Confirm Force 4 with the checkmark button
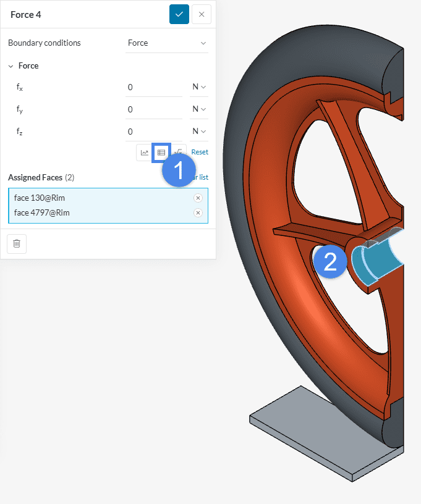Screen dimensions: 421x504 tap(179, 14)
